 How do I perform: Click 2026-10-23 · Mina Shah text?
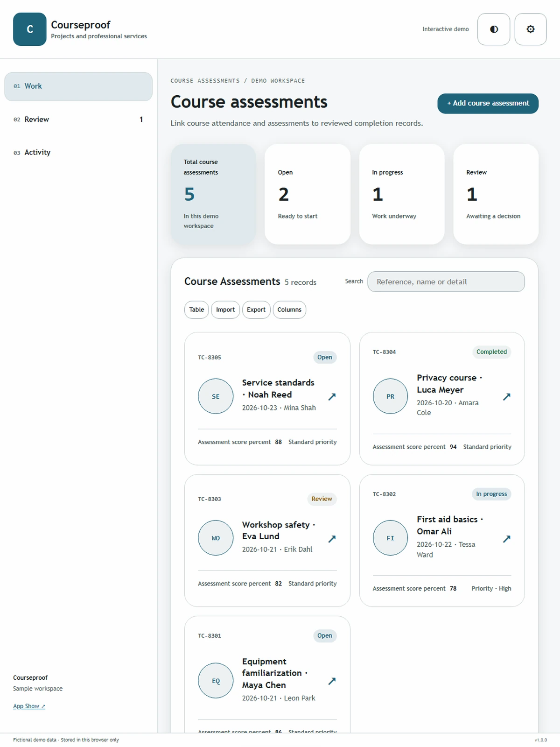click(x=279, y=408)
